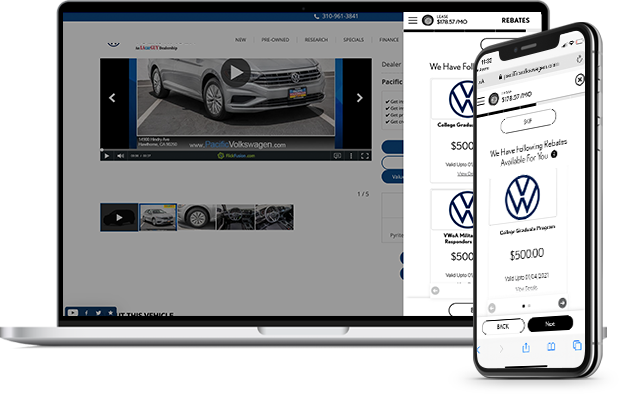Tap the SKIP button on the phone screen

[x=528, y=121]
